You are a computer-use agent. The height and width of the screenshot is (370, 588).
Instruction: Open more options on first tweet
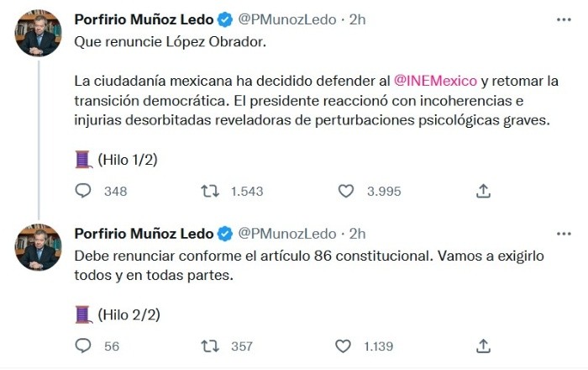click(561, 19)
